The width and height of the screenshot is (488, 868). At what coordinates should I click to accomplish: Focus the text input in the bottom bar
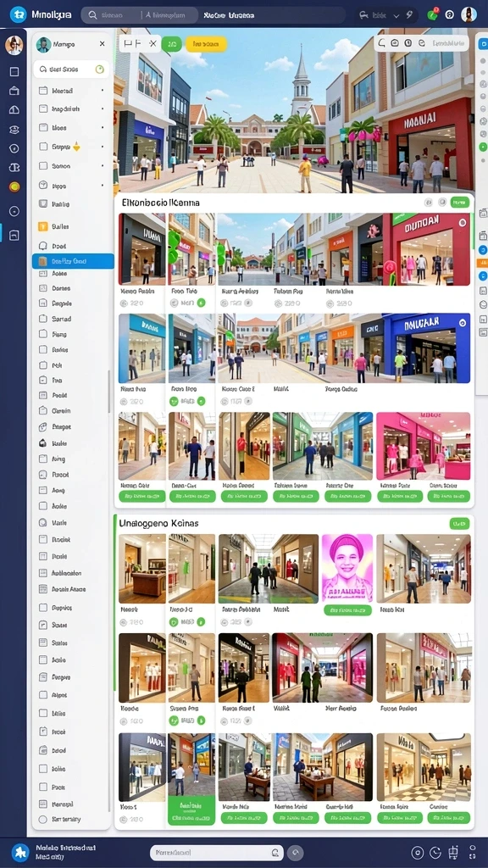[x=216, y=853]
